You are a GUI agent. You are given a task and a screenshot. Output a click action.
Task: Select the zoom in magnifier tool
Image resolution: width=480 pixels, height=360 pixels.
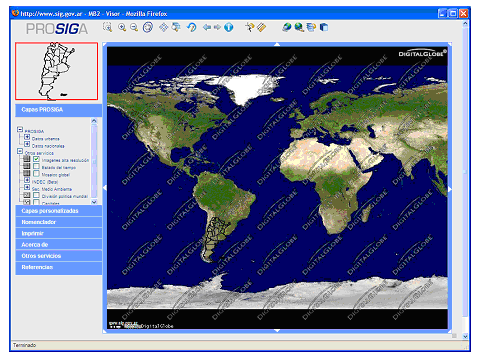point(122,27)
